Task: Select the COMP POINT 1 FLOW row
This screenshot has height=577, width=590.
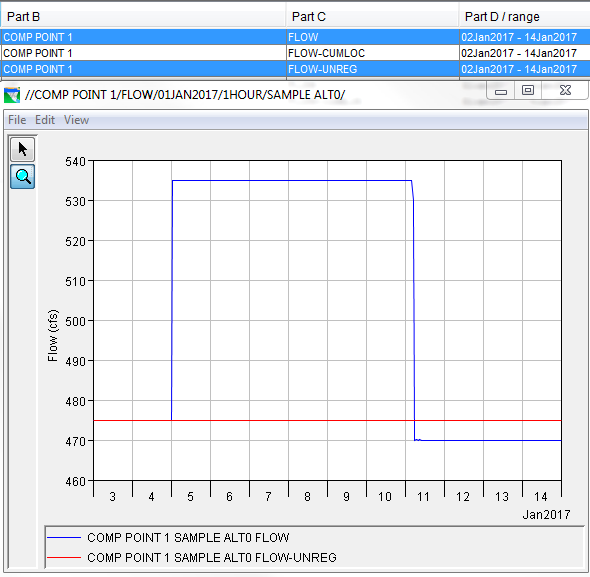Action: 295,37
